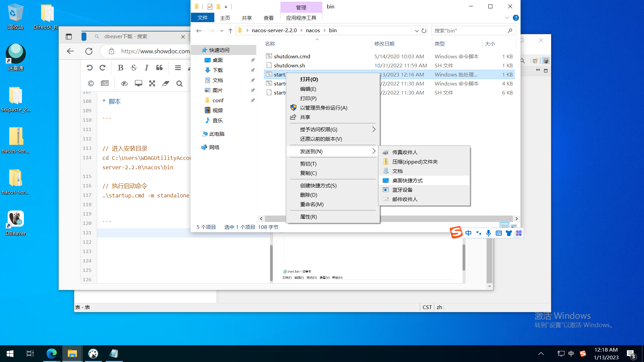Screen dimensions: 644x362
Task: Choose 属性(R) from the context menu
Action: click(333, 217)
